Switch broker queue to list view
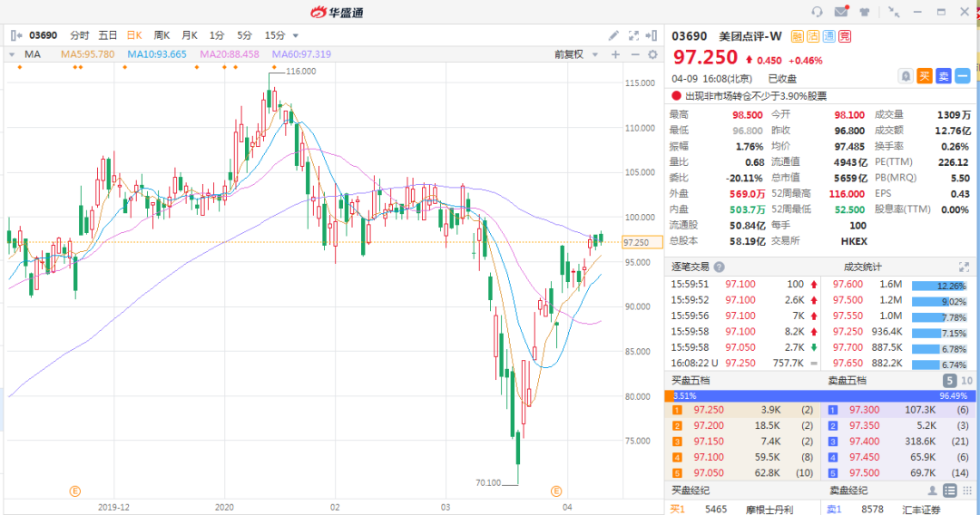980x515 pixels. (x=949, y=490)
